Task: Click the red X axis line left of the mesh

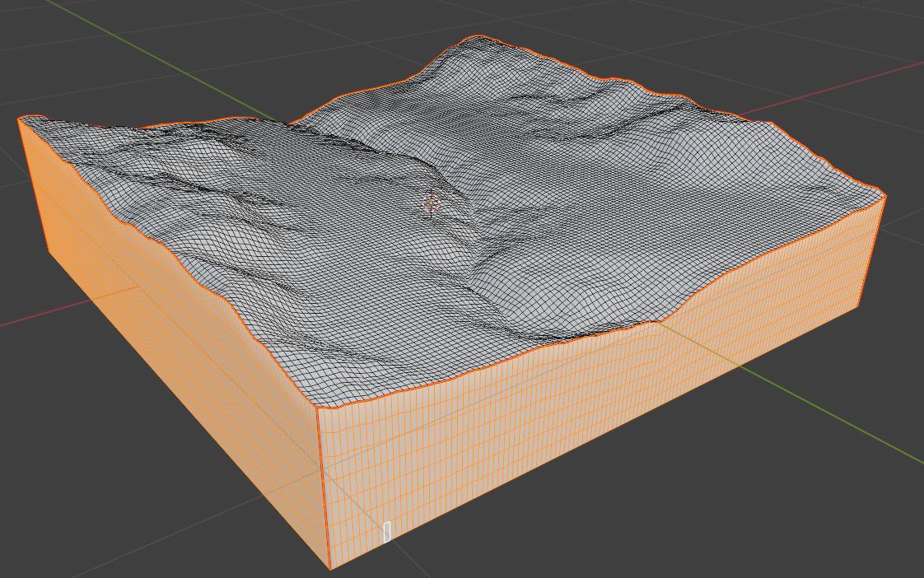Action: click(x=49, y=313)
